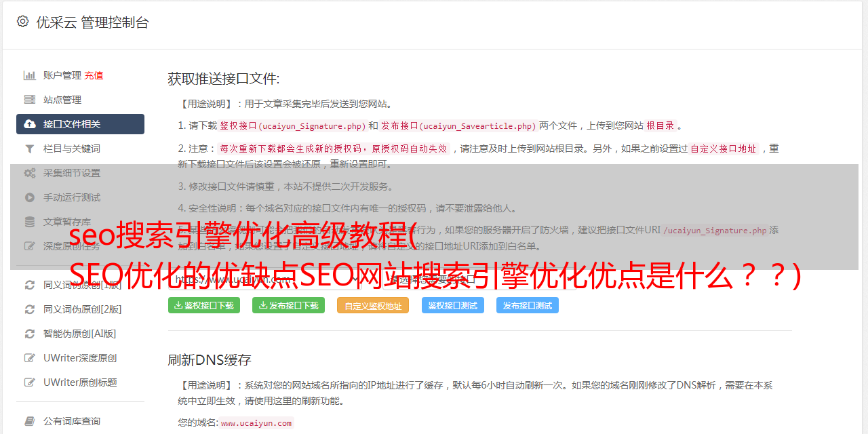The width and height of the screenshot is (868, 434).
Task: Open 公有词库查询 from the sidebar
Action: [80, 421]
